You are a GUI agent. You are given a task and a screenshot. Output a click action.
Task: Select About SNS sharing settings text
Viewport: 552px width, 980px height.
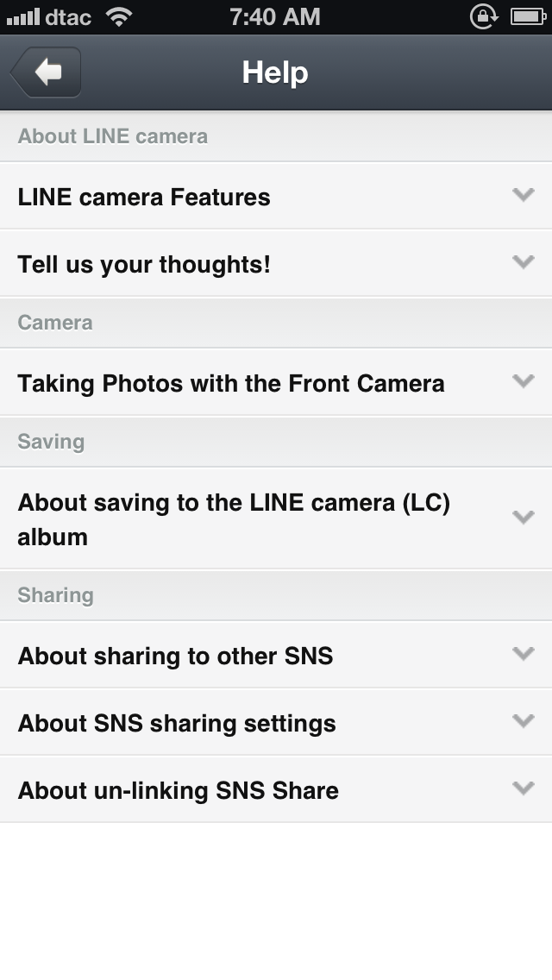(x=177, y=723)
